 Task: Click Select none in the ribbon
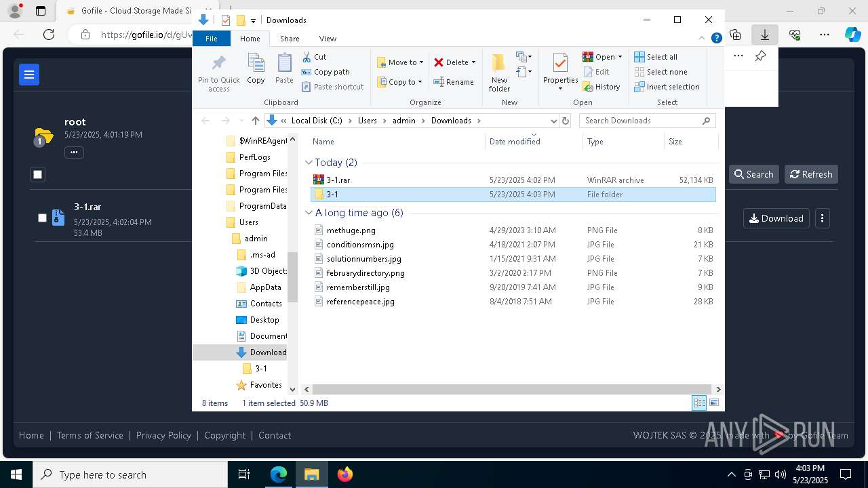660,72
